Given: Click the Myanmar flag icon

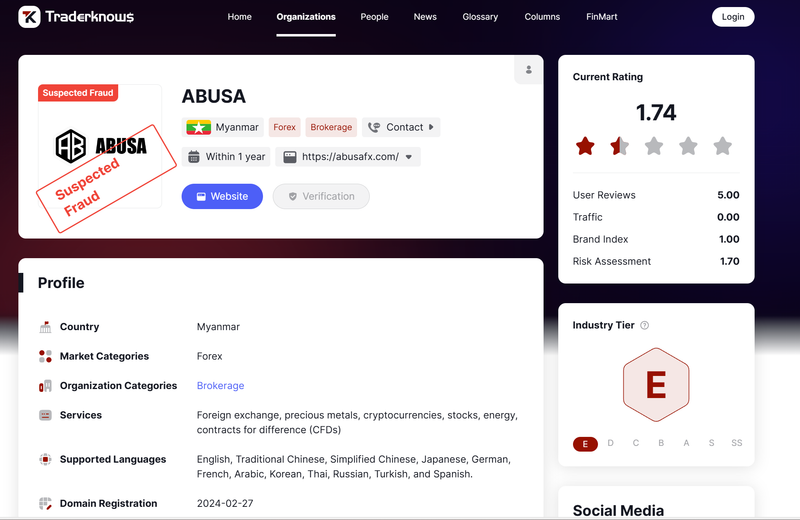Looking at the screenshot, I should (x=198, y=127).
